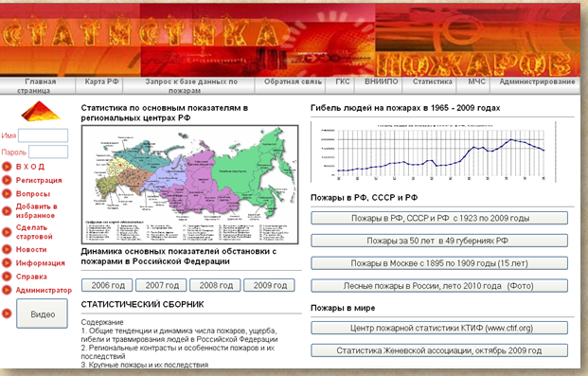Click the red bullet icon beside Новости

click(x=7, y=249)
